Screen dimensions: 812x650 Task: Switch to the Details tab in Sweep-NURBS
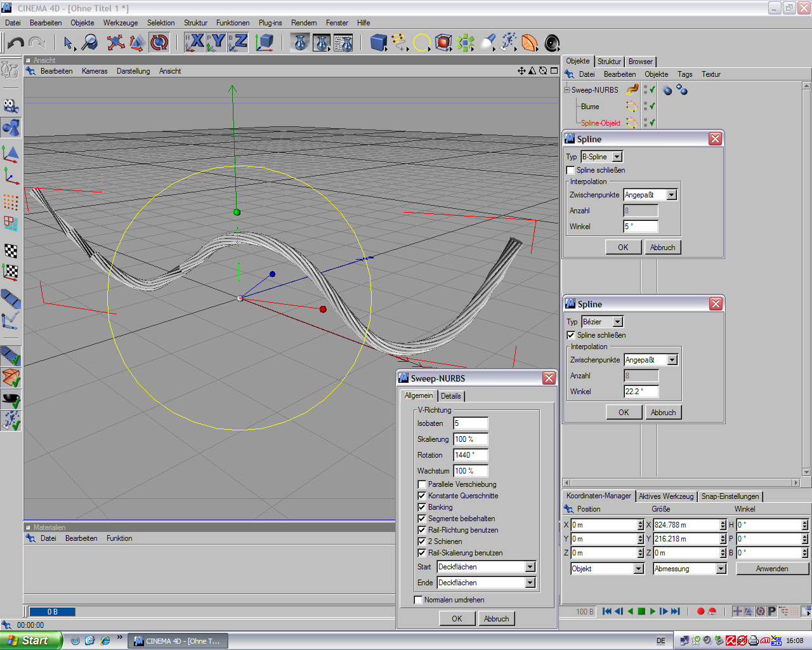click(x=451, y=396)
